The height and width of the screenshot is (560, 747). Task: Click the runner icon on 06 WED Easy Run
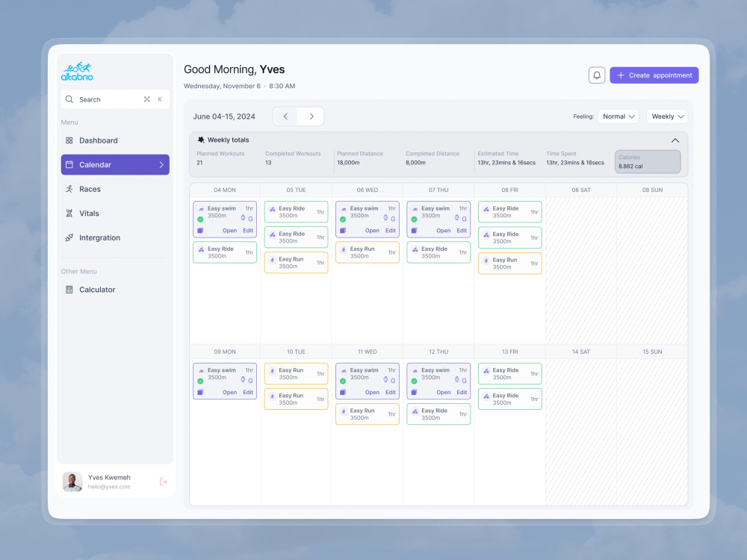(344, 249)
